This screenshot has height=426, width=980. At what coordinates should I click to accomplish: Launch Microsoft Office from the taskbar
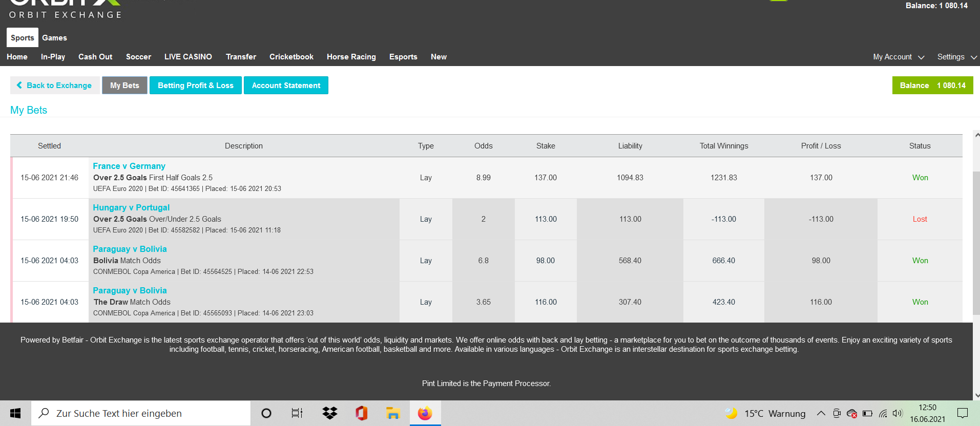point(362,413)
